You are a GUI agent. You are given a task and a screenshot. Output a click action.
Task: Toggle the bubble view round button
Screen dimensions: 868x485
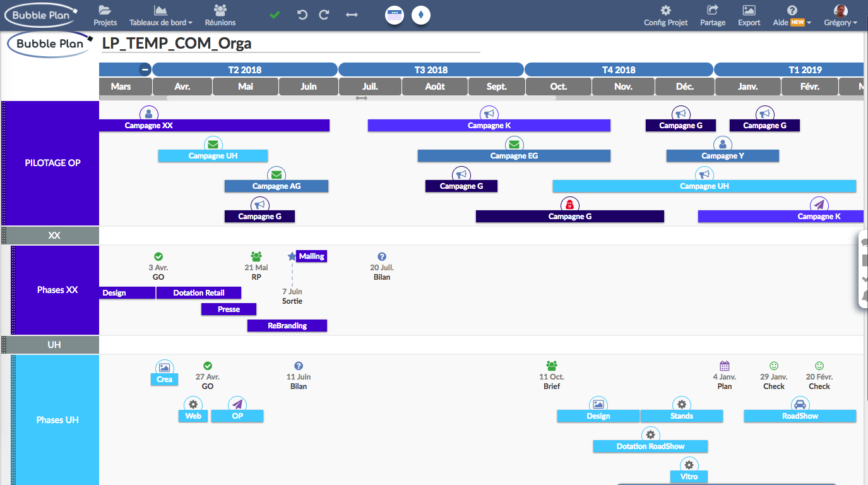click(x=395, y=15)
